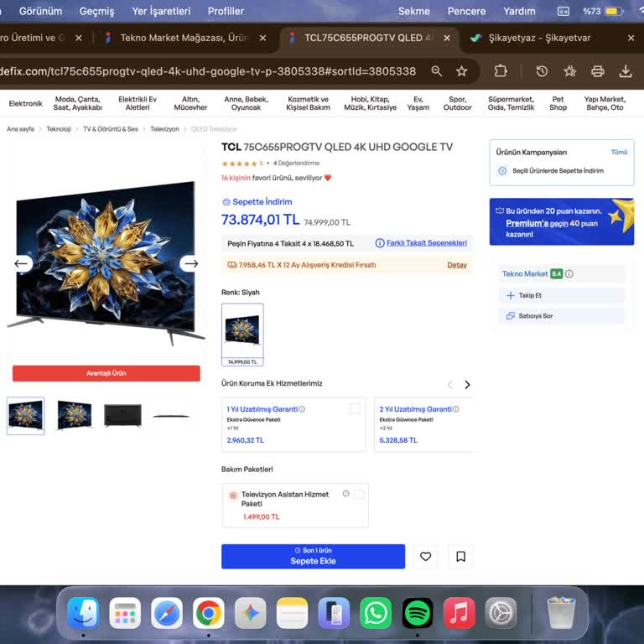Open the Elektronik category
This screenshot has height=644, width=644.
(25, 103)
